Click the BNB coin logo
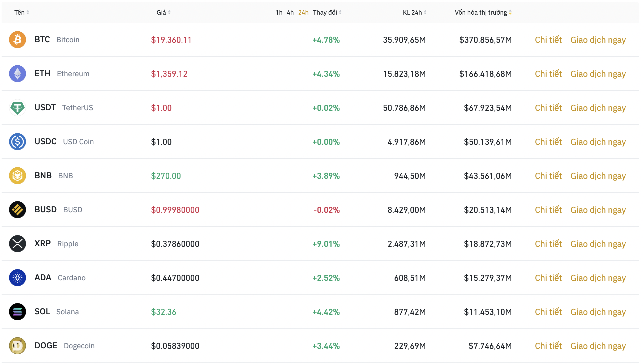The width and height of the screenshot is (644, 364). 18,176
